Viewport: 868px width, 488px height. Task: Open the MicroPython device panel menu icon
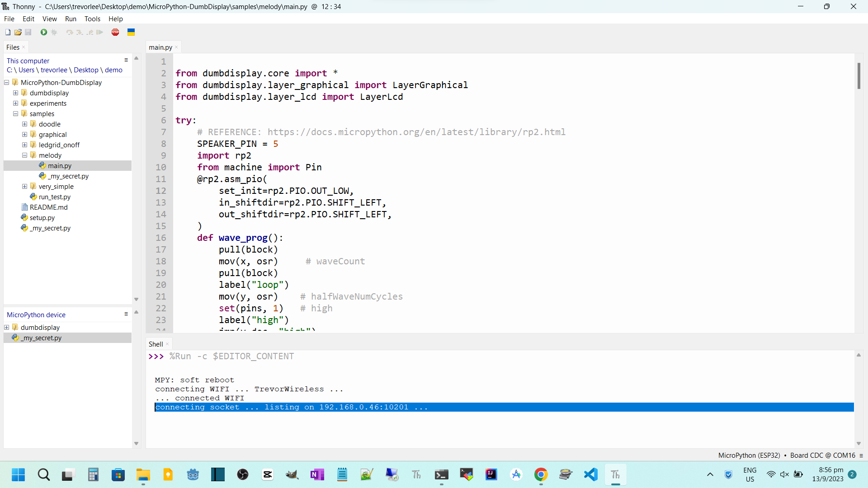[x=126, y=314]
